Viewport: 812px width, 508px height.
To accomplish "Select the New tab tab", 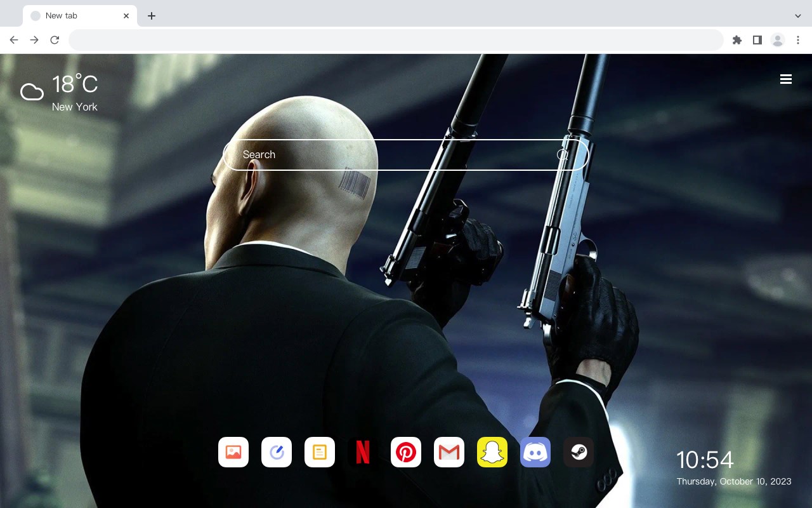I will pyautogui.click(x=80, y=16).
